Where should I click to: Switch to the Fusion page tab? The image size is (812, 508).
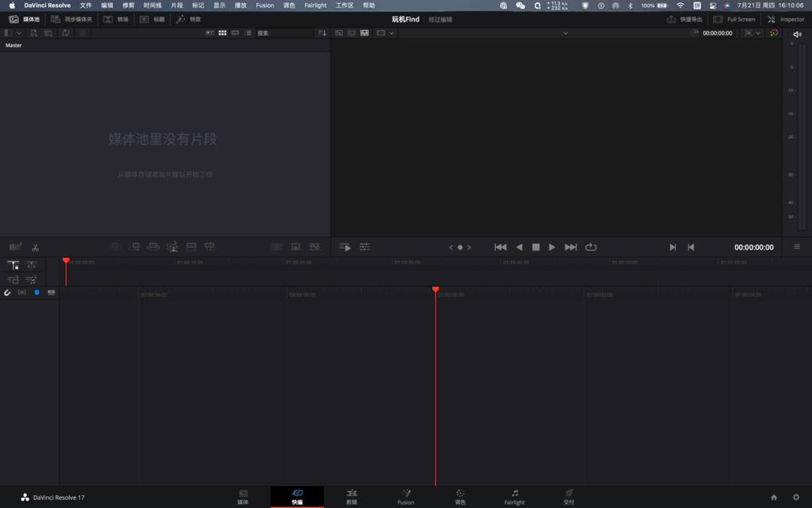(405, 497)
